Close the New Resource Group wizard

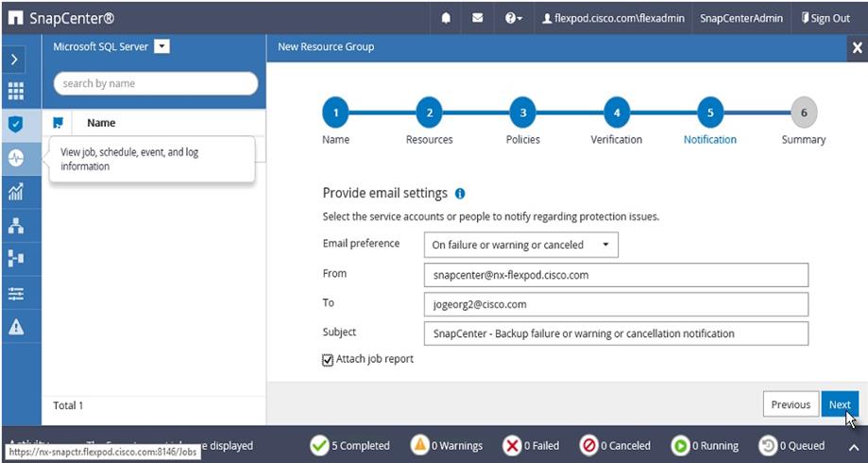click(857, 48)
